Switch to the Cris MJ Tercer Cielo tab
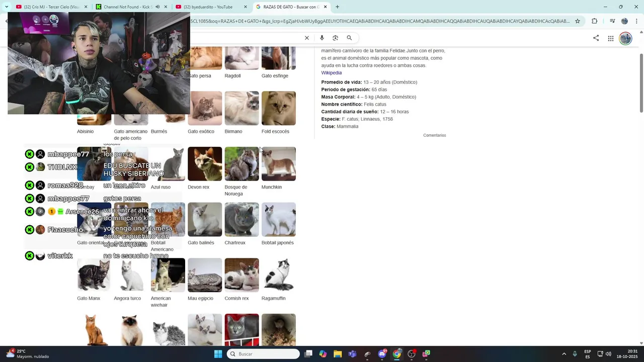Image resolution: width=644 pixels, height=362 pixels. click(x=51, y=7)
